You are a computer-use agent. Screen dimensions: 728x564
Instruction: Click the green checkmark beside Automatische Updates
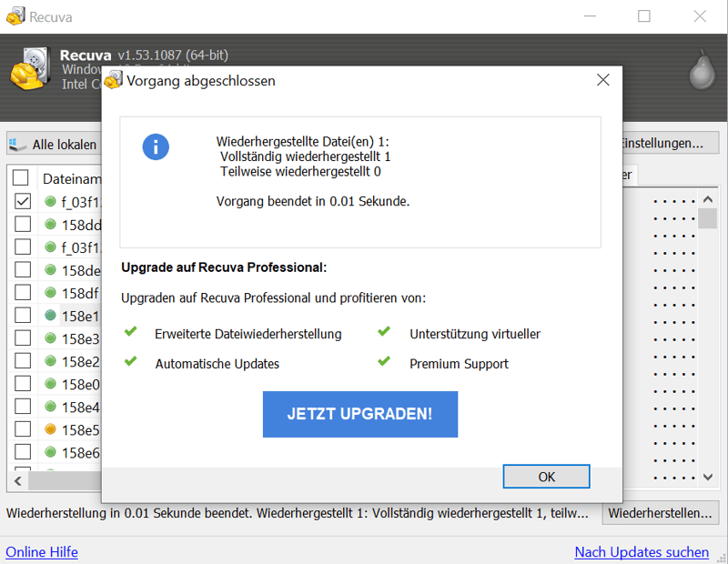coord(130,360)
